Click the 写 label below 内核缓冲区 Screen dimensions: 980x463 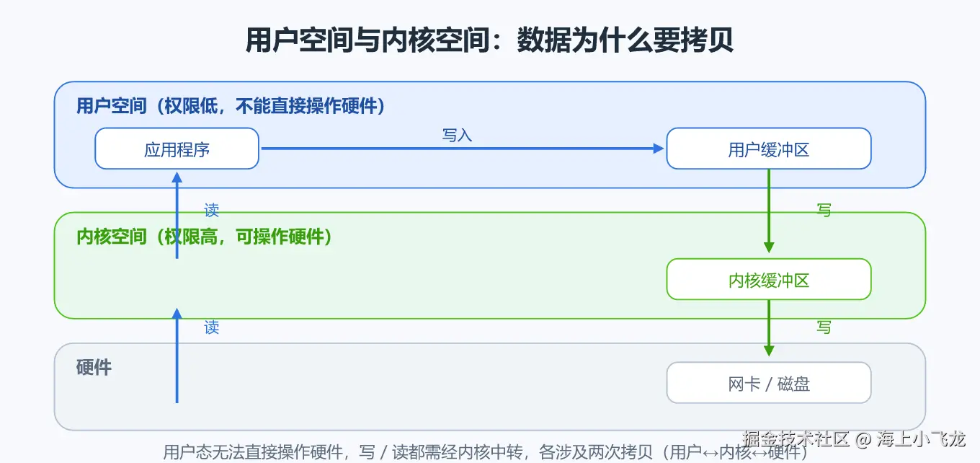[824, 327]
